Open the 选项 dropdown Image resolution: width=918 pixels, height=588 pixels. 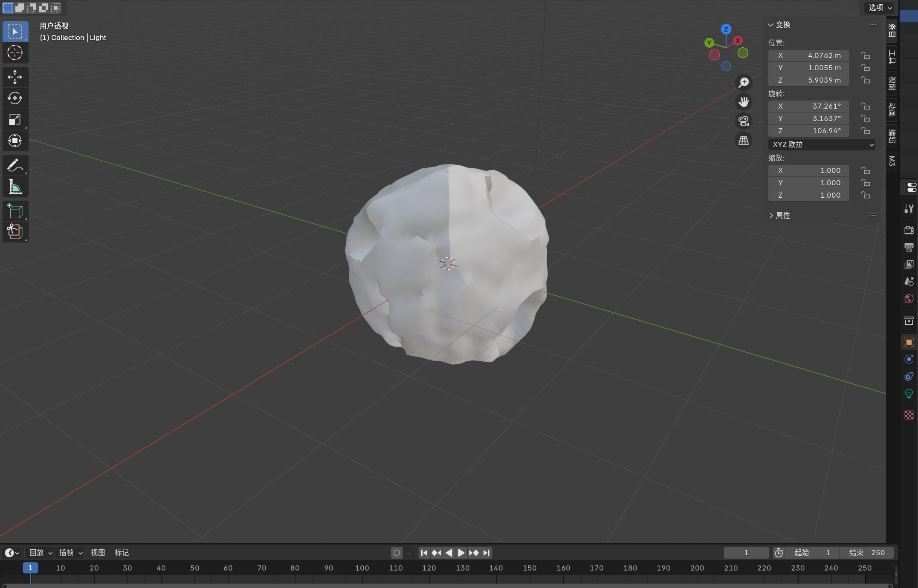pyautogui.click(x=880, y=8)
